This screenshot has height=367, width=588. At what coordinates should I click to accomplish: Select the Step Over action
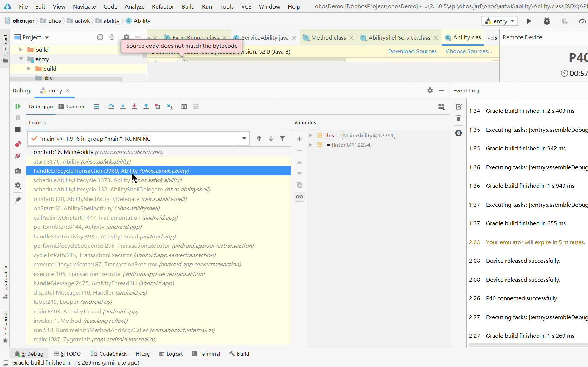pos(111,106)
